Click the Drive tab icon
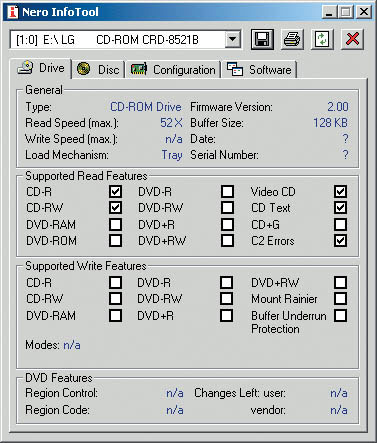Image resolution: width=377 pixels, height=443 pixels. click(25, 68)
